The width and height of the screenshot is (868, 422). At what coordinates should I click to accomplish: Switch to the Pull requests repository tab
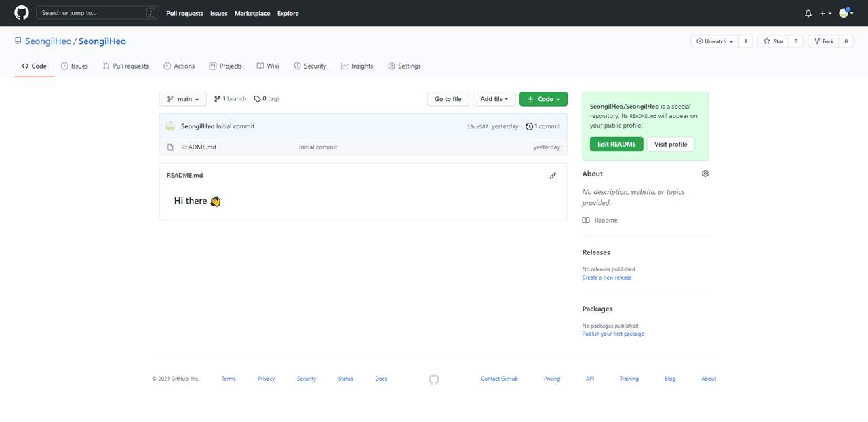[125, 66]
